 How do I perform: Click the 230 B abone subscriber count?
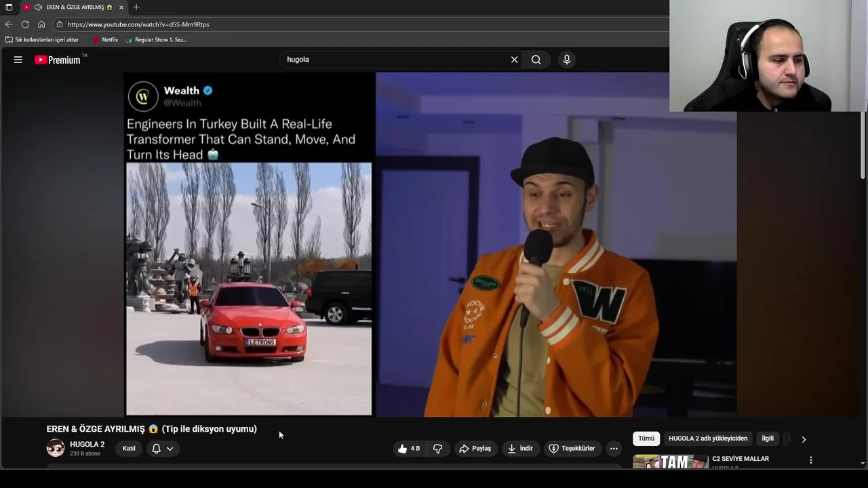click(x=85, y=453)
